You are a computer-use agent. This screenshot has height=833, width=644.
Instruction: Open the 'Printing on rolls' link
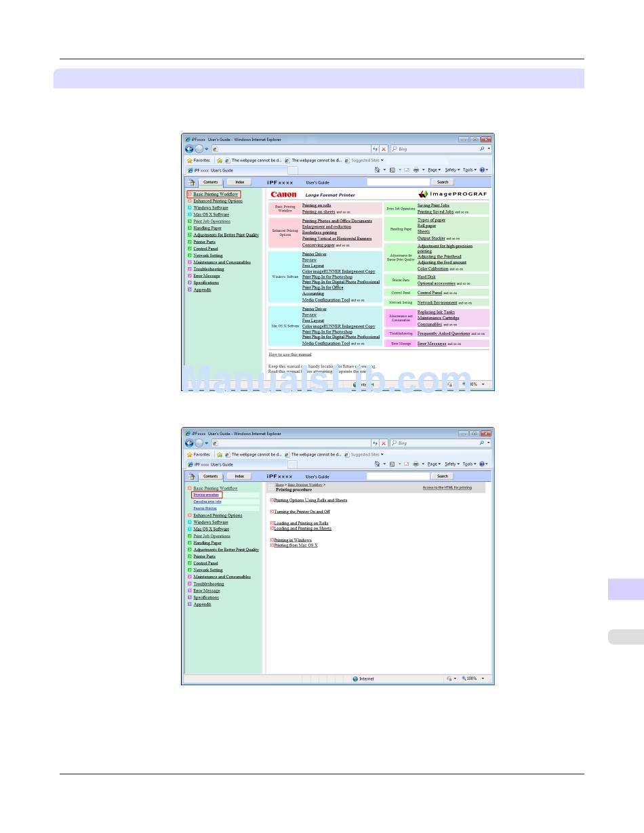point(317,205)
